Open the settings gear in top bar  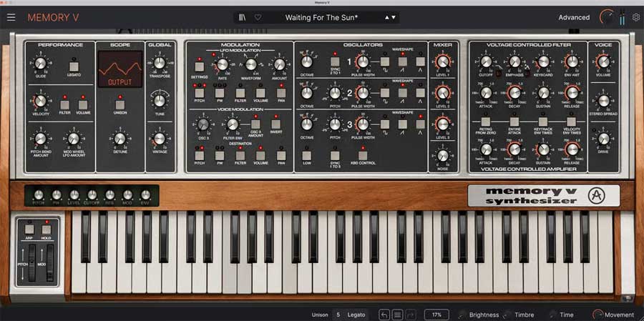(x=636, y=17)
